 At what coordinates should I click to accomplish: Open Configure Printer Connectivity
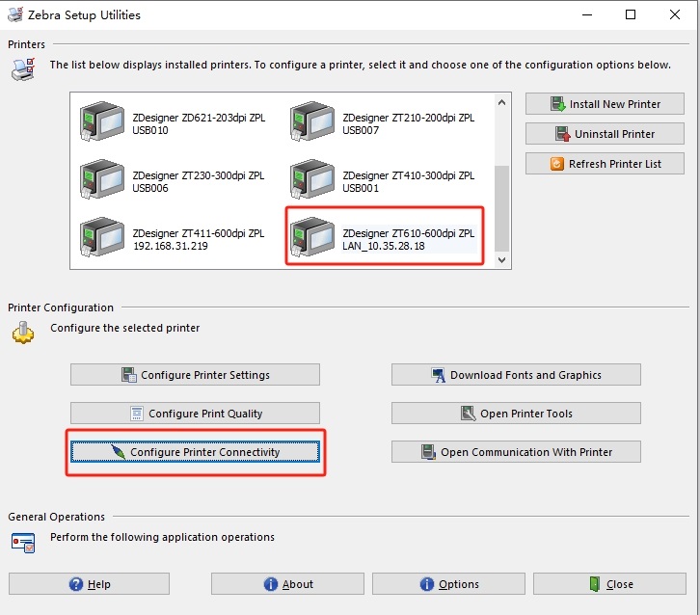tap(195, 452)
